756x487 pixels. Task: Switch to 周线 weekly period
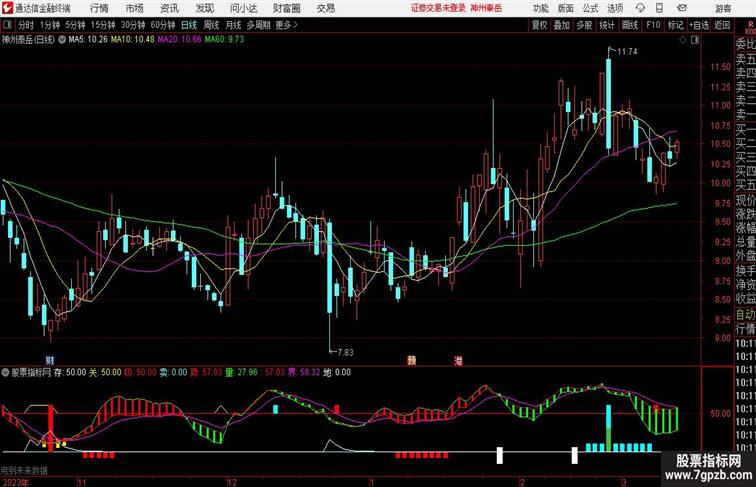pyautogui.click(x=211, y=25)
